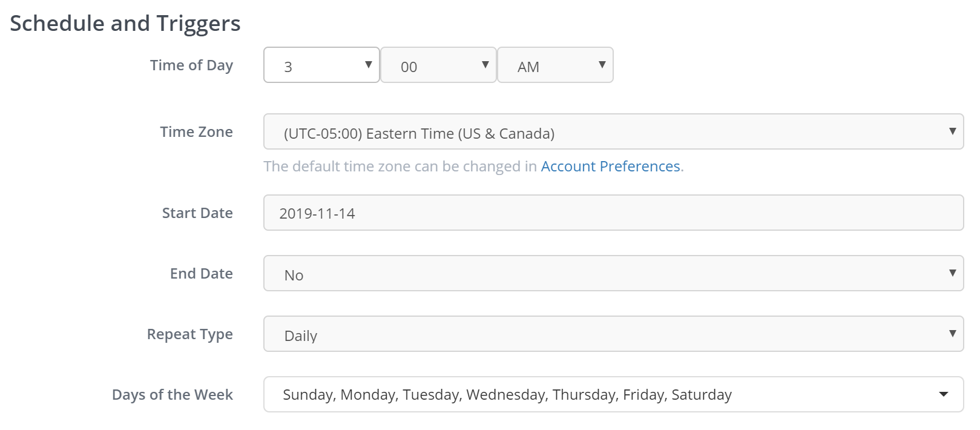This screenshot has height=430, width=980.
Task: Open the Days of the Week dropdown
Action: point(613,394)
